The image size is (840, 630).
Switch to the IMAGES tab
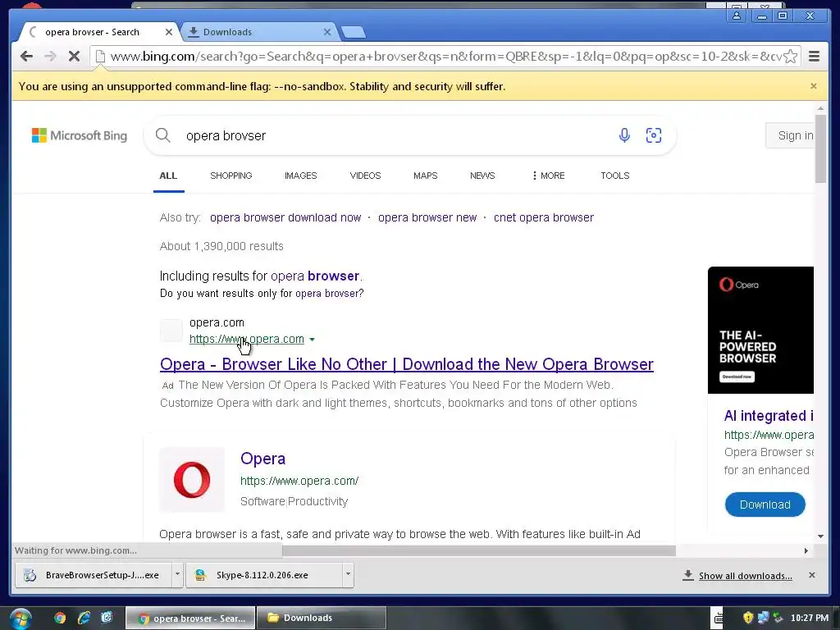click(x=300, y=176)
